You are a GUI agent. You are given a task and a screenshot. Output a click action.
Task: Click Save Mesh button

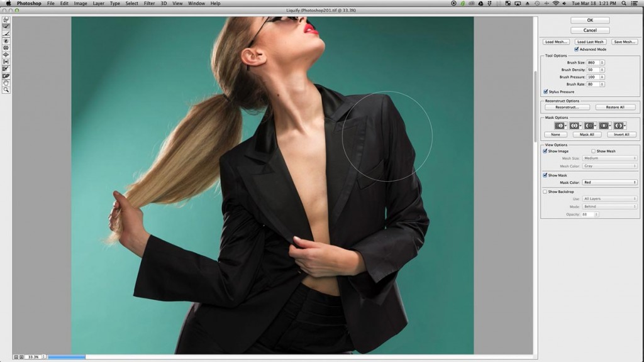[x=625, y=42]
